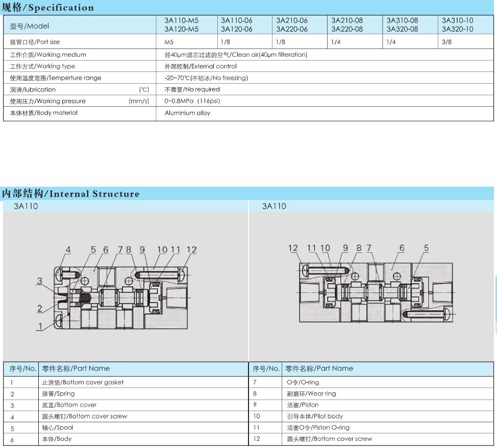Select the Working medium row label
The image size is (497, 448).
[x=48, y=55]
